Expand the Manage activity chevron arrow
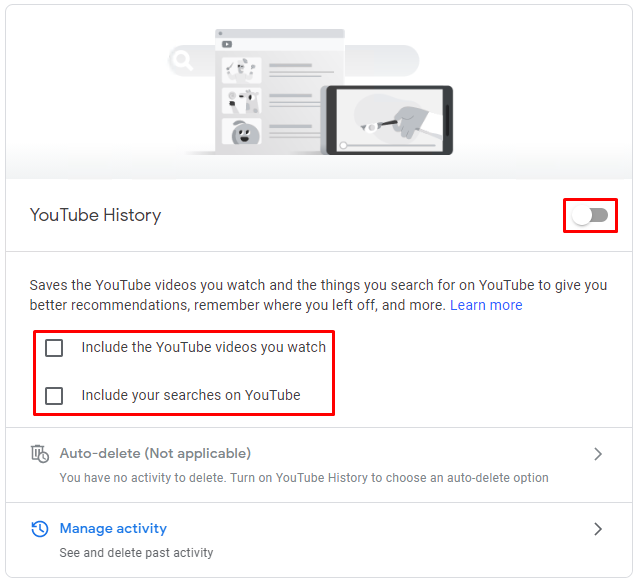This screenshot has width=638, height=583. tap(598, 529)
